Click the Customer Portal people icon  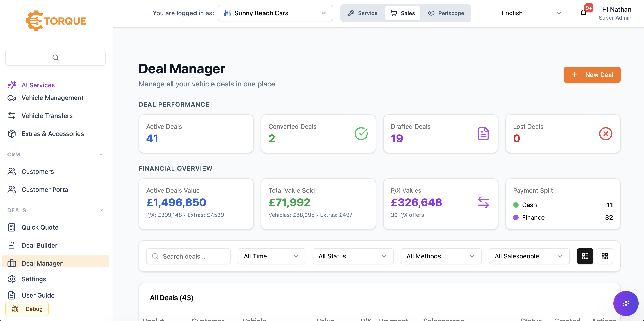point(12,190)
